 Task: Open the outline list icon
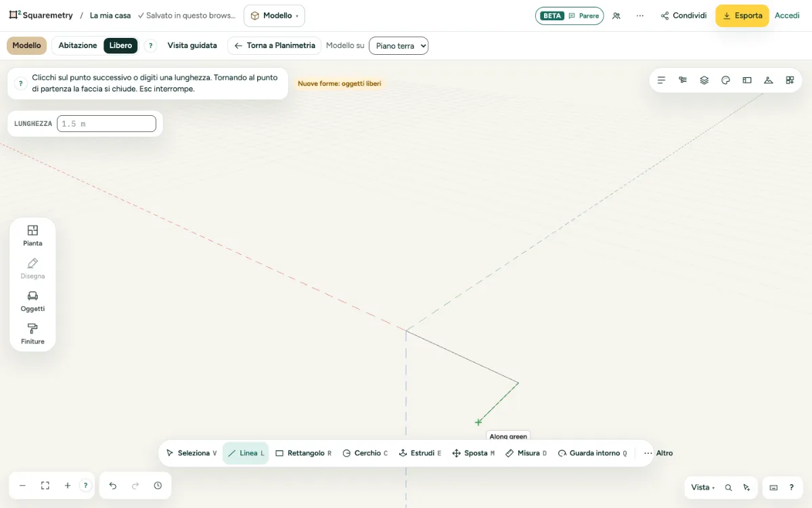[662, 80]
